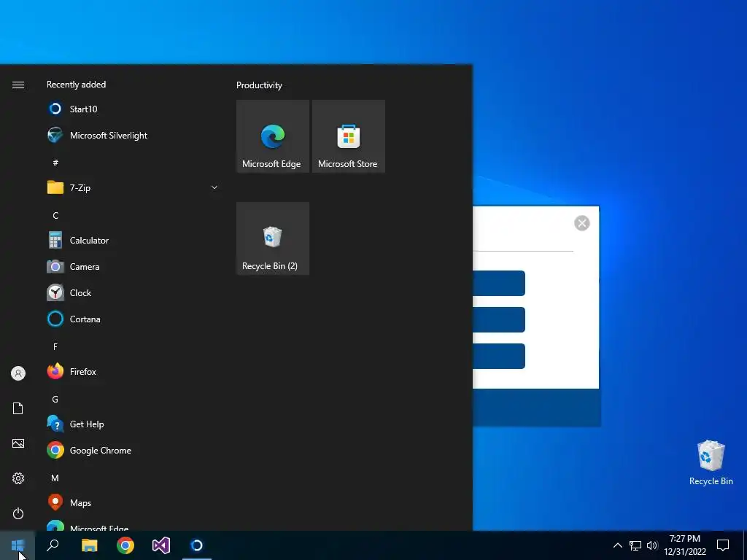Close the dialog behind the Start menu

581,223
